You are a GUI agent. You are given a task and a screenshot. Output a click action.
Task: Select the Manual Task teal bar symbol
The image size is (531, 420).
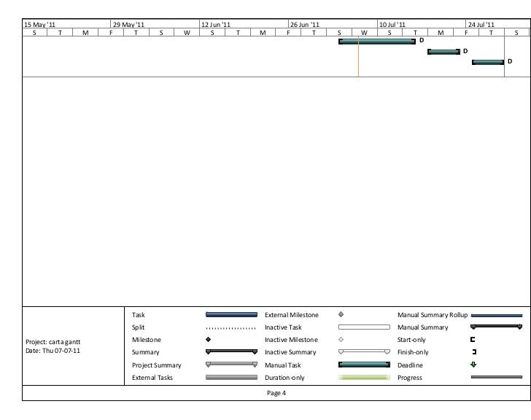364,365
